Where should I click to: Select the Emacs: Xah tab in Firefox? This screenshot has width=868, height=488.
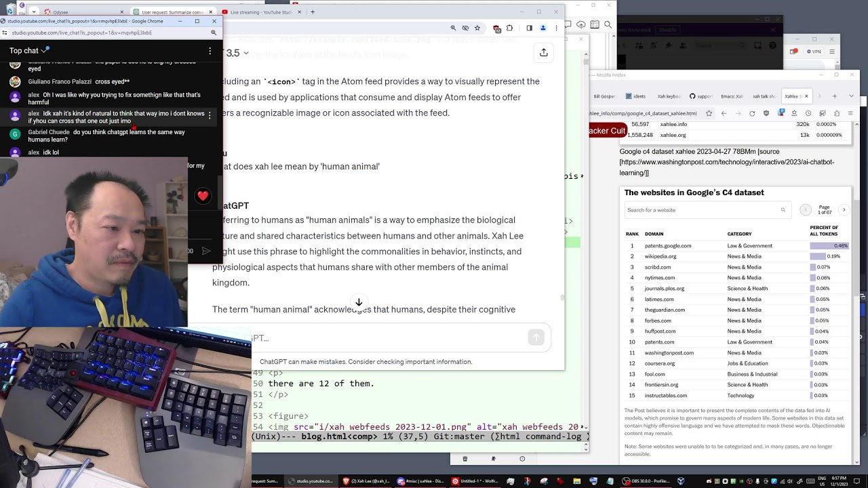(x=731, y=96)
